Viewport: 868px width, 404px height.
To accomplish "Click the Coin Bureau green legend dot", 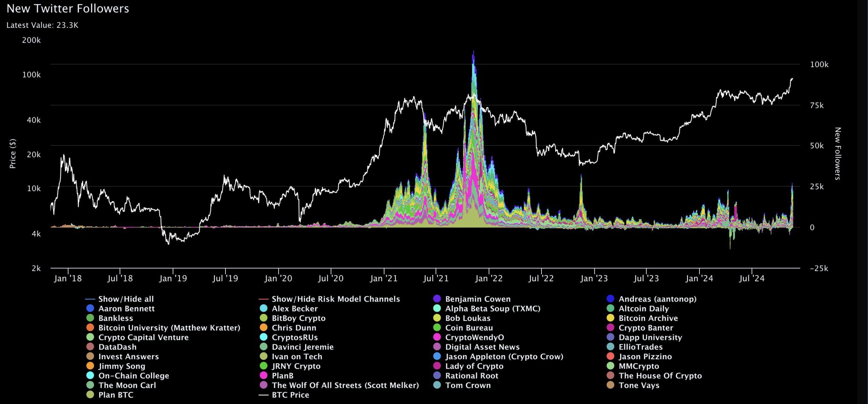I will [x=437, y=328].
